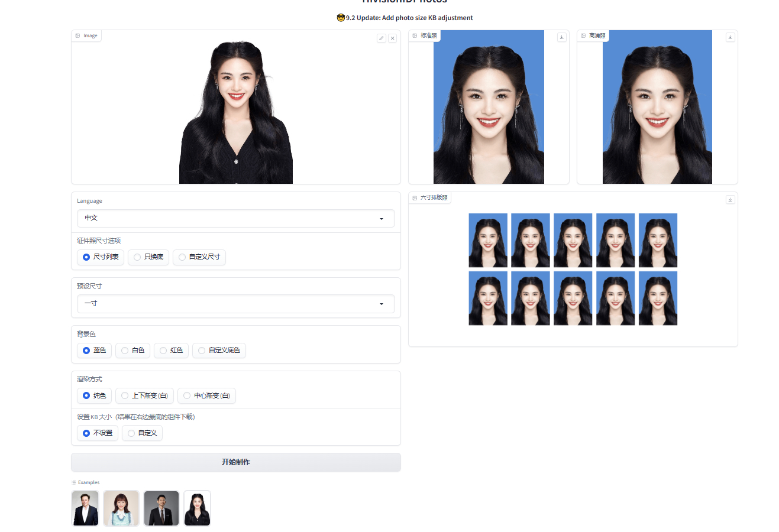
Task: Click the Image label icon on the upload panel
Action: pyautogui.click(x=77, y=36)
